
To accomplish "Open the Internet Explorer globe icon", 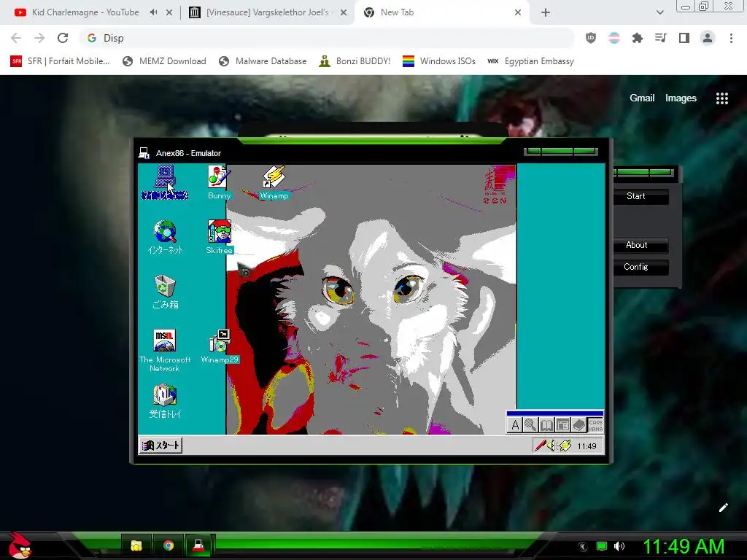I will (x=165, y=237).
